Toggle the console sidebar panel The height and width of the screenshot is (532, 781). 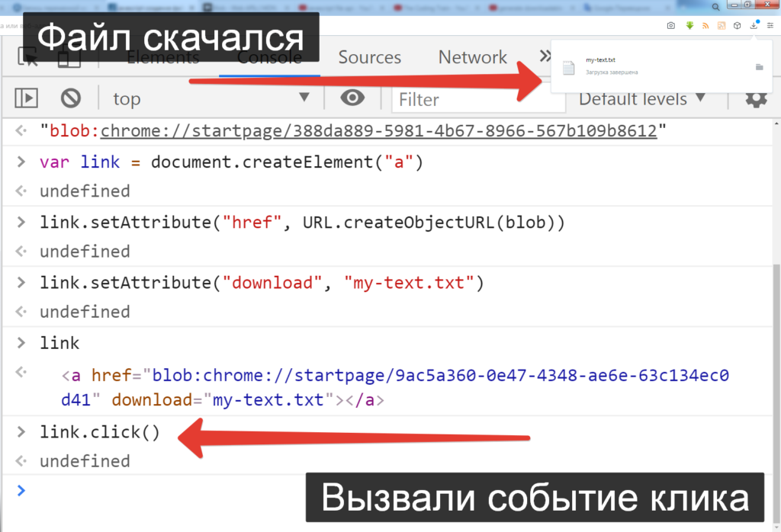click(27, 98)
